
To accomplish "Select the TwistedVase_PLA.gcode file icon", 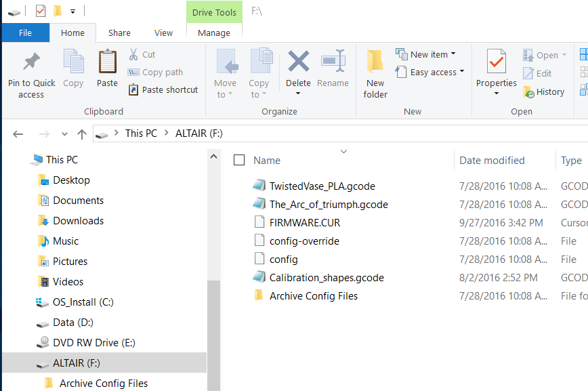I will tap(259, 186).
